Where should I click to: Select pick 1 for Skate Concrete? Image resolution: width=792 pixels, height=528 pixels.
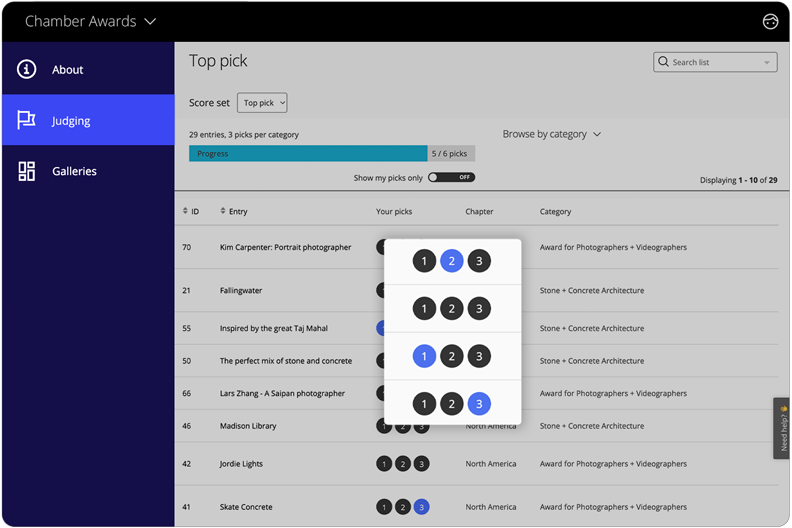pyautogui.click(x=384, y=507)
